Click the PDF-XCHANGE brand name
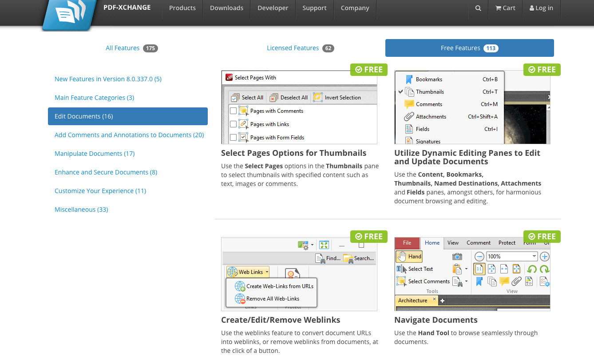The image size is (594, 364). pyautogui.click(x=127, y=8)
